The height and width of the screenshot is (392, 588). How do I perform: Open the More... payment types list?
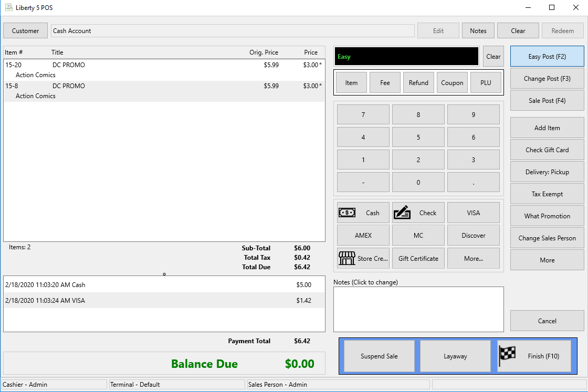point(473,258)
